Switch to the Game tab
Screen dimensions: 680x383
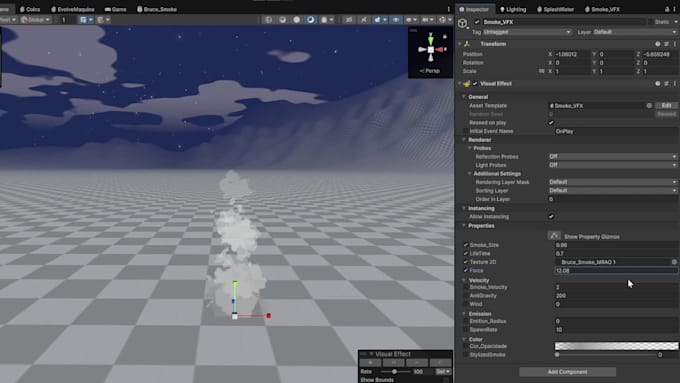coord(115,9)
